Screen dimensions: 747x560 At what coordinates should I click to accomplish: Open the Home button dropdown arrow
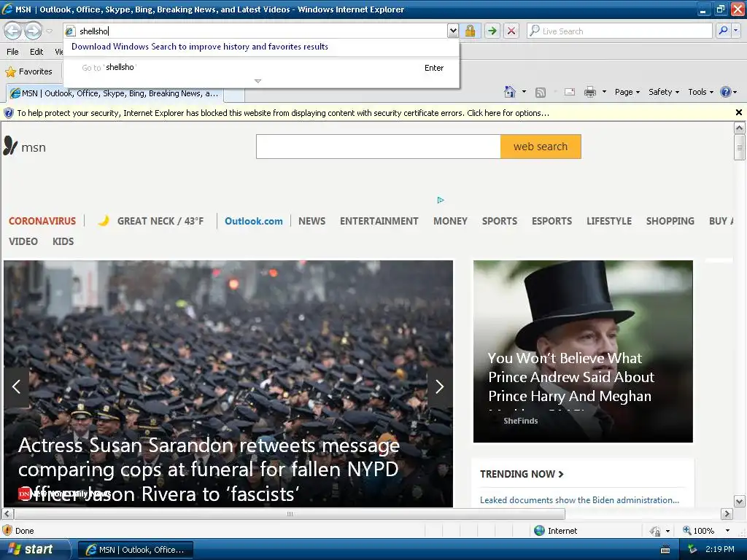(524, 92)
